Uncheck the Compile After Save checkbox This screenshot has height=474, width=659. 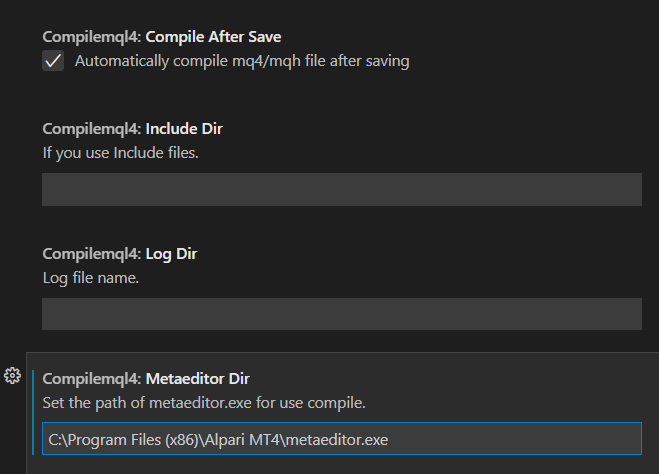[x=53, y=61]
